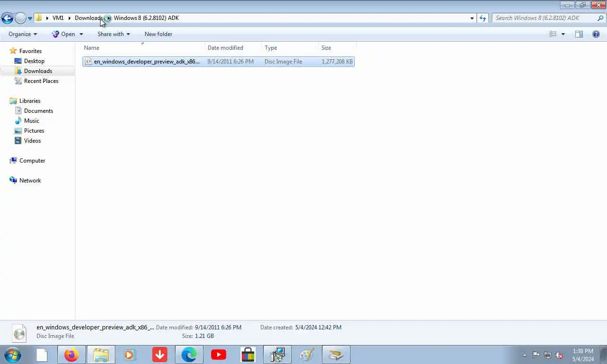Toggle the preview pane icon
Image resolution: width=607 pixels, height=364 pixels.
pos(579,34)
